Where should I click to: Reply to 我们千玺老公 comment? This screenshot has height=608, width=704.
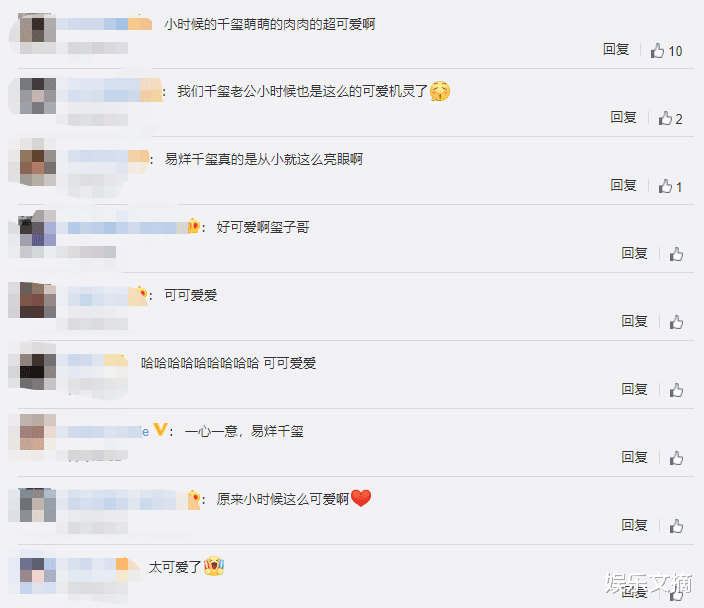[623, 117]
